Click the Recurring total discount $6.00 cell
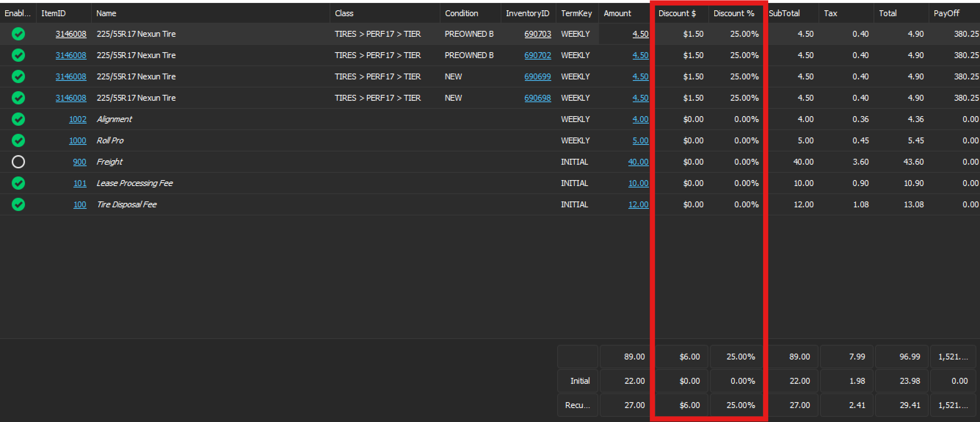980x422 pixels. click(x=682, y=405)
